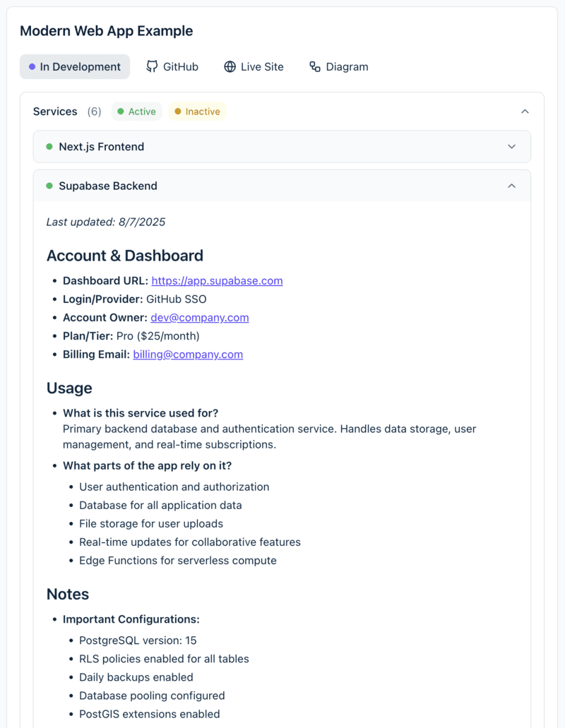
Task: Click the Services (6) heading
Action: tap(66, 111)
